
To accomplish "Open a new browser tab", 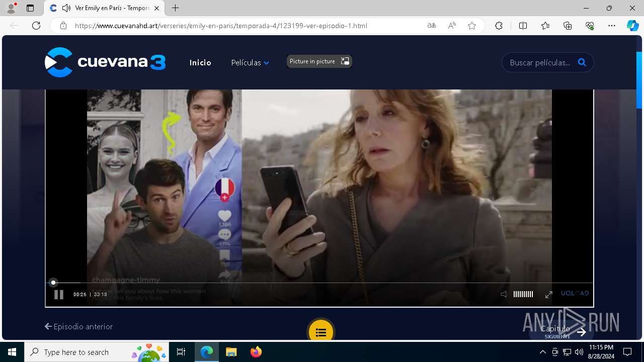I will click(175, 8).
